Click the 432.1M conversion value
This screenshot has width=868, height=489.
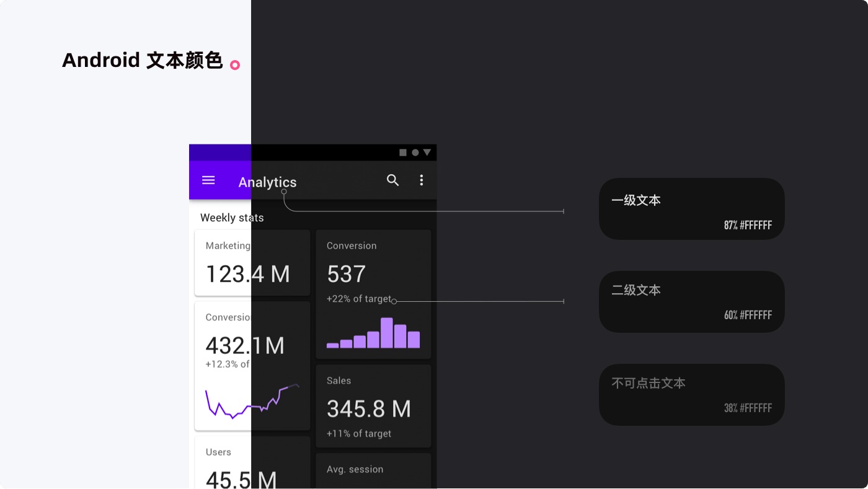(245, 345)
